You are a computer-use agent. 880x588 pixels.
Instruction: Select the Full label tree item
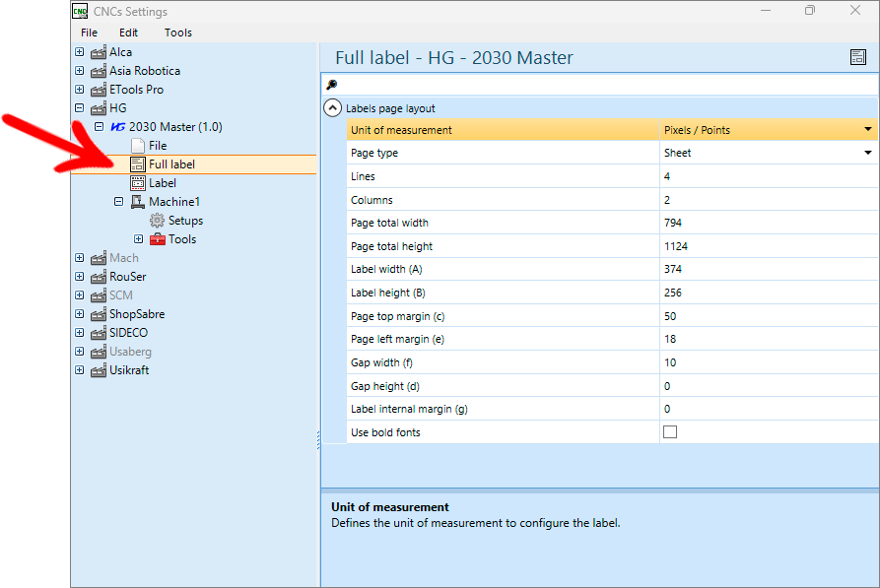point(171,164)
